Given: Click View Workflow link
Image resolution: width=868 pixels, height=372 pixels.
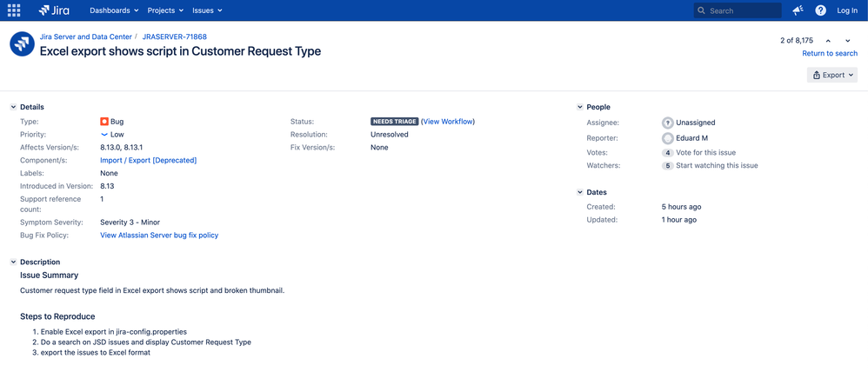Looking at the screenshot, I should click(448, 121).
